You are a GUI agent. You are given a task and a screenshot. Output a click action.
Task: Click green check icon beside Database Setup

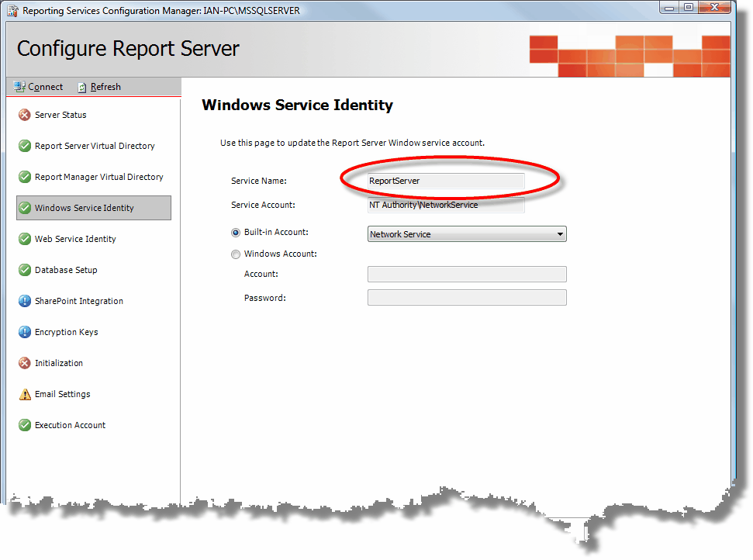click(x=25, y=270)
